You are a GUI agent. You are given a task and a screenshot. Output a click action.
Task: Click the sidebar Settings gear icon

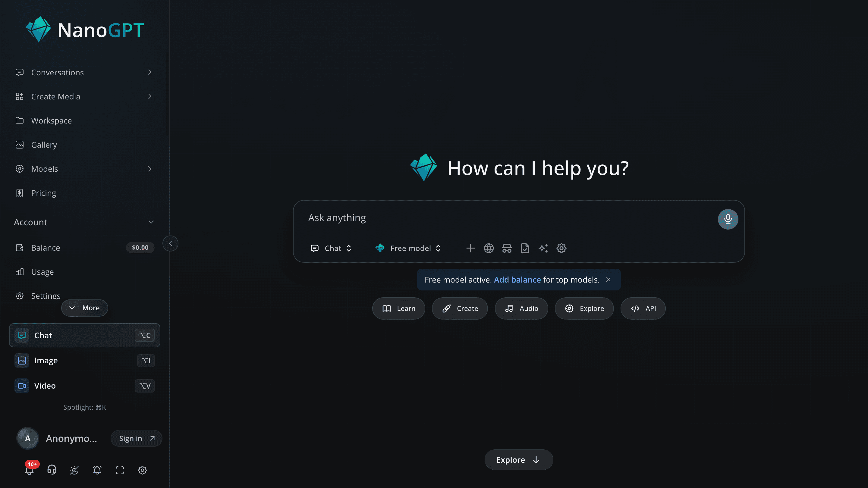pos(20,296)
